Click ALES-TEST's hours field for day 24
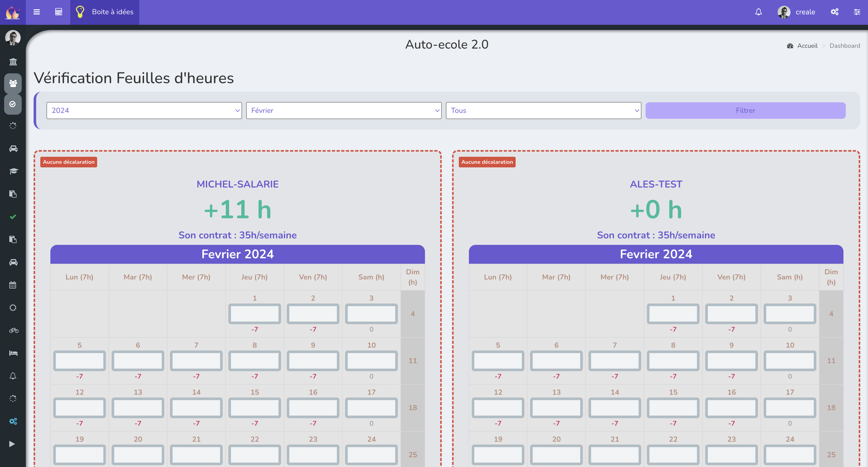Viewport: 868px width, 467px height. 790,455
